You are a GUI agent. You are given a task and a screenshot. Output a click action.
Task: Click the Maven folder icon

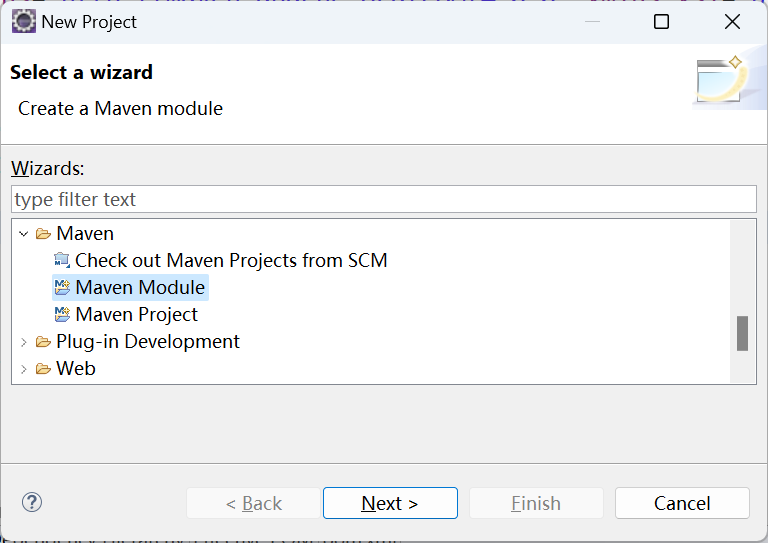pyautogui.click(x=43, y=234)
